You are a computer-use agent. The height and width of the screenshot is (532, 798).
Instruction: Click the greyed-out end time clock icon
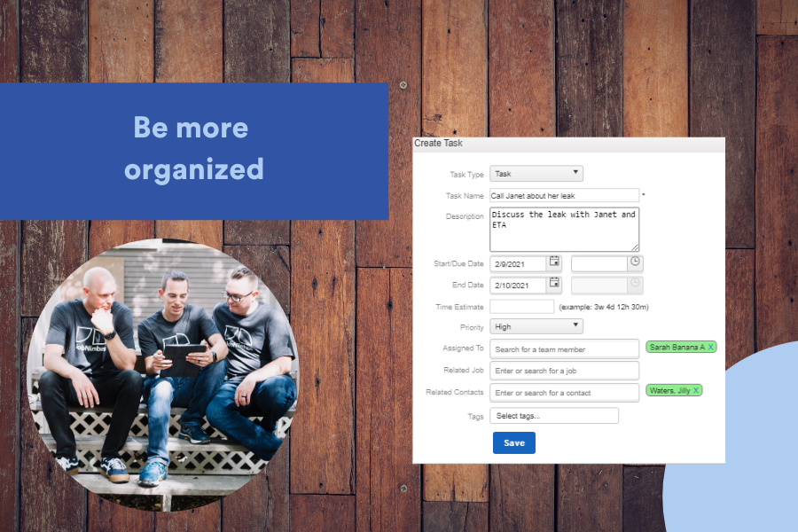(635, 284)
